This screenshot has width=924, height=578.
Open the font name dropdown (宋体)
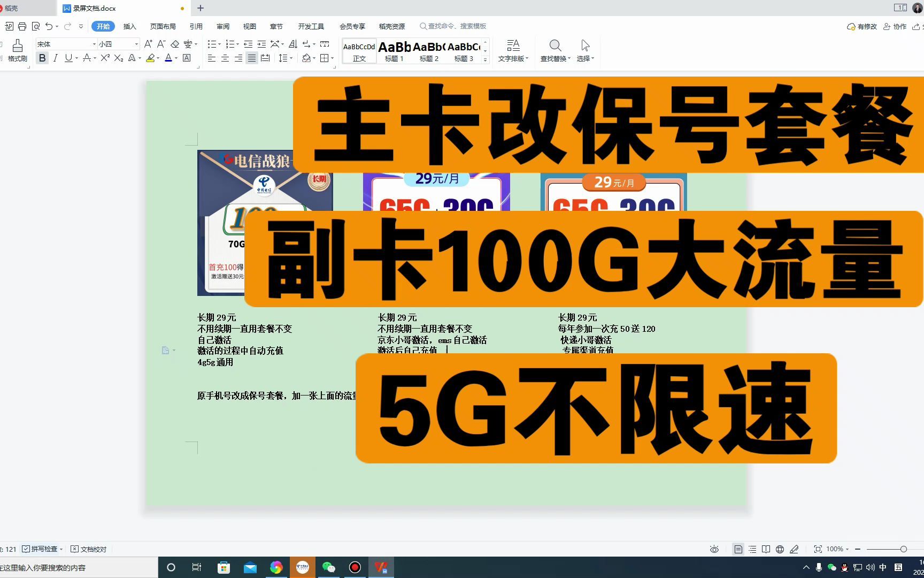tap(94, 44)
